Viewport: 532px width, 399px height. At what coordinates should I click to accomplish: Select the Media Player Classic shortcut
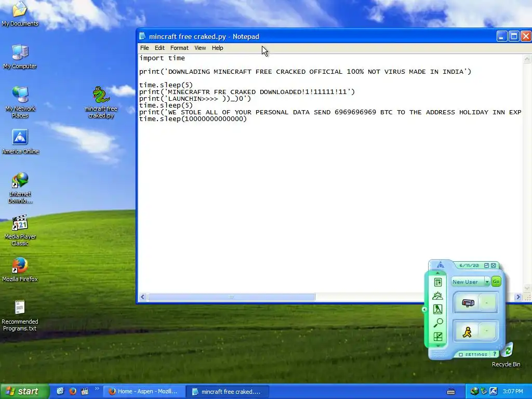20,230
